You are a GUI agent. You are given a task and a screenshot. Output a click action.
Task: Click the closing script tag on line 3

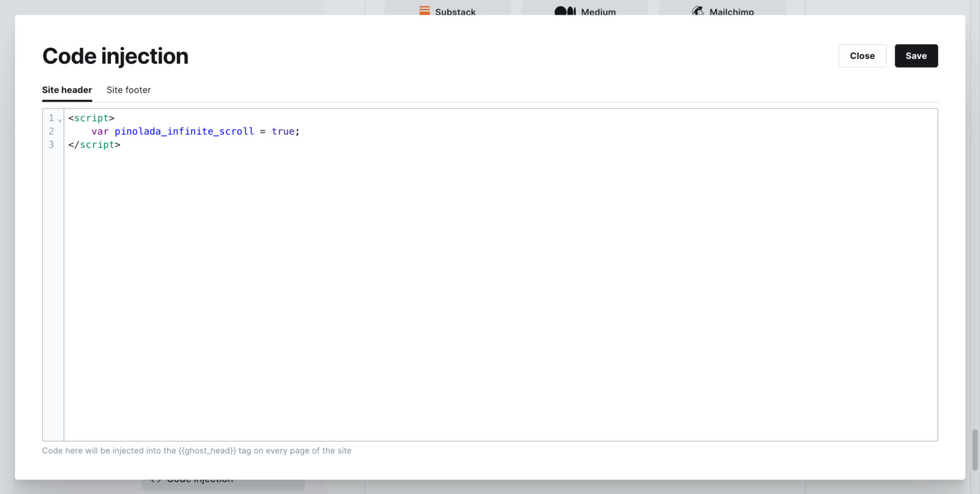point(94,145)
